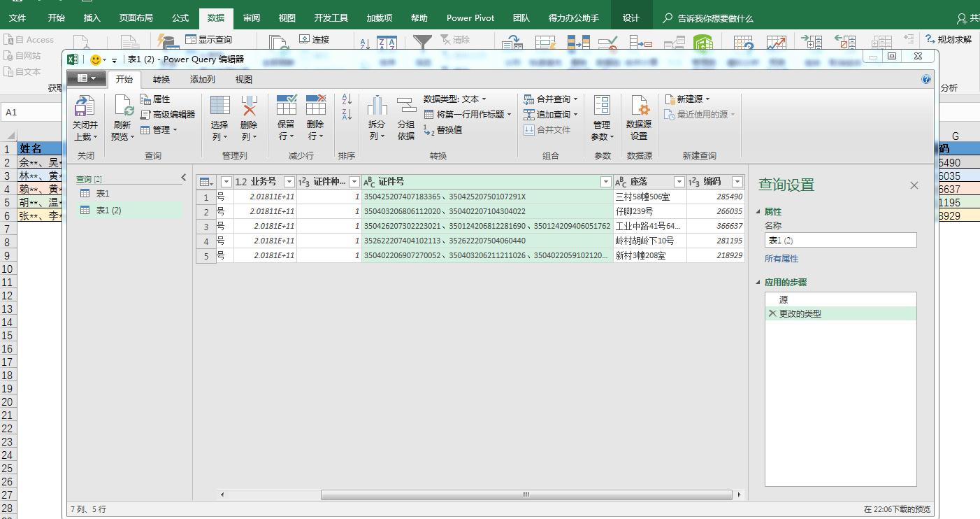Viewport: 980px width, 519px height.
Task: Click the 所有属性 link
Action: coord(781,259)
